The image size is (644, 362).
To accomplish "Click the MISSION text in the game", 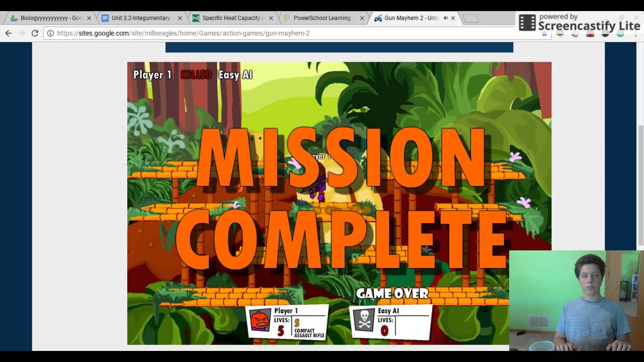I will [340, 158].
